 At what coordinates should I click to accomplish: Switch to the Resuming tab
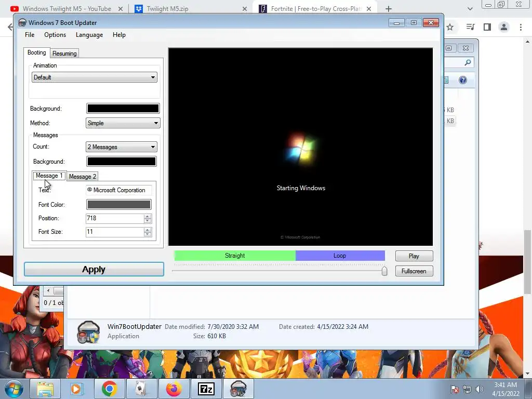click(64, 54)
